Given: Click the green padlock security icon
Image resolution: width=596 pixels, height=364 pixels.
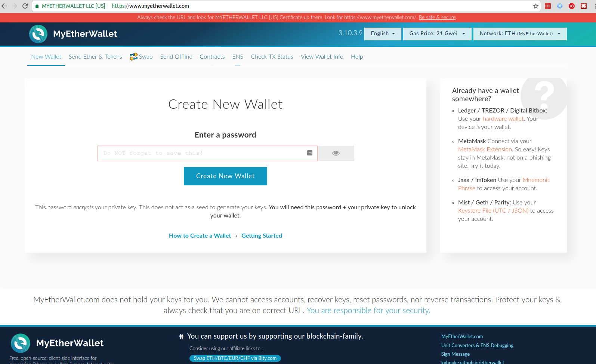Looking at the screenshot, I should coord(37,6).
